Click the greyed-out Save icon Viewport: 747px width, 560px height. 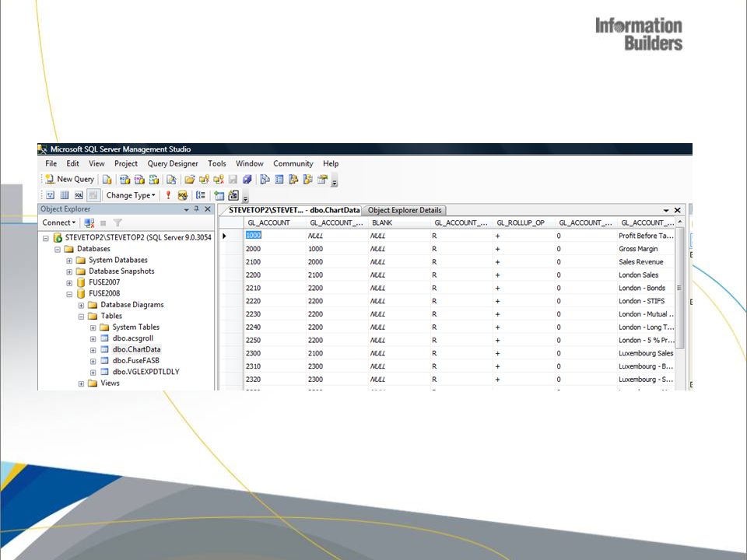click(233, 180)
